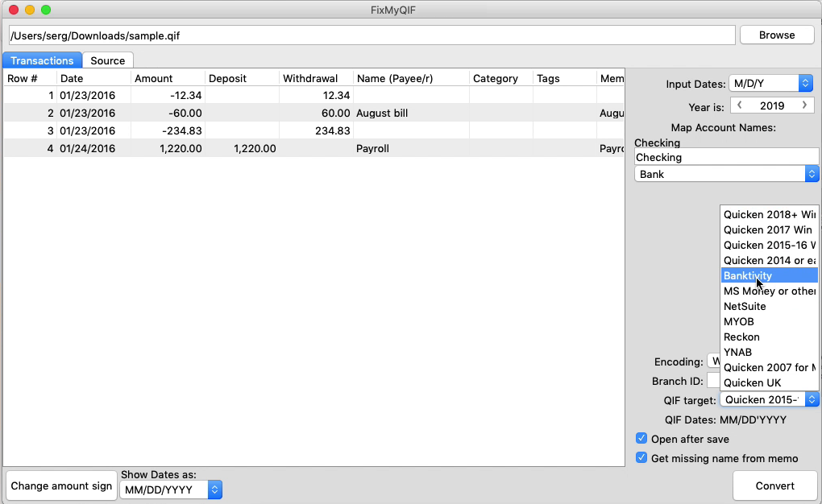Click the 01/24/2016 date cell
The image size is (822, 504).
click(93, 148)
